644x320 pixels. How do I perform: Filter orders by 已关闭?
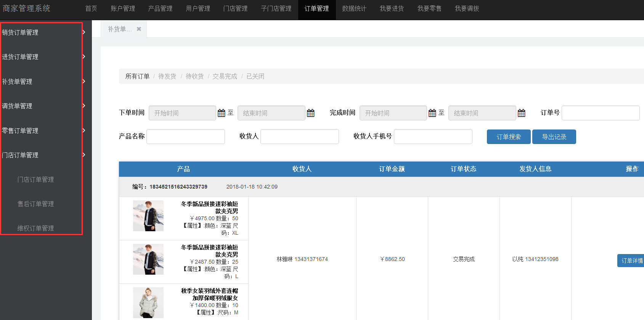(x=255, y=76)
